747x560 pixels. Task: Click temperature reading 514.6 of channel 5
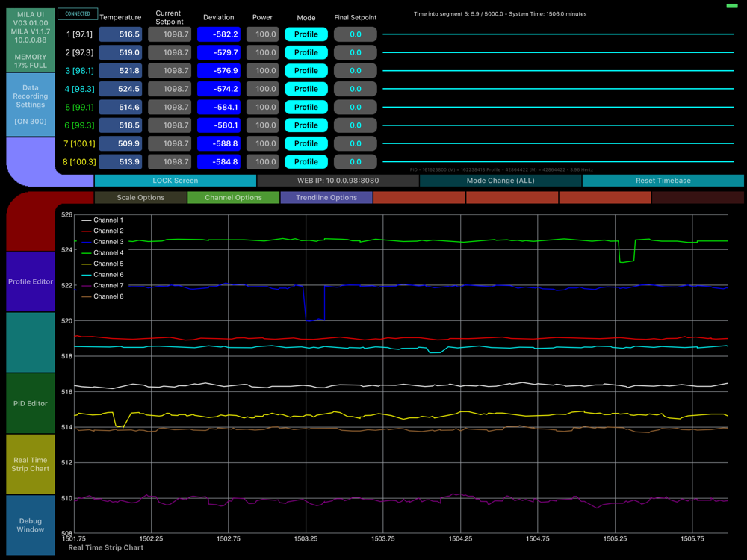click(120, 107)
